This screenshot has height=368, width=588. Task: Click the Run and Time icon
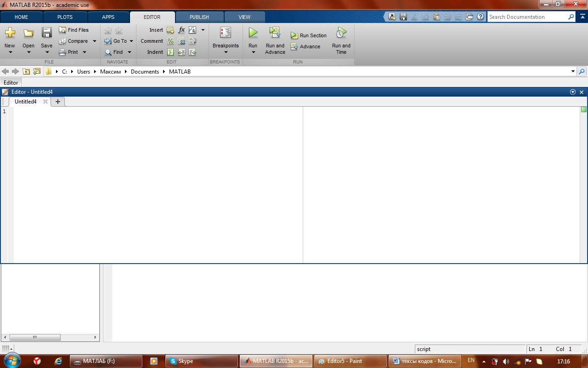coord(341,32)
